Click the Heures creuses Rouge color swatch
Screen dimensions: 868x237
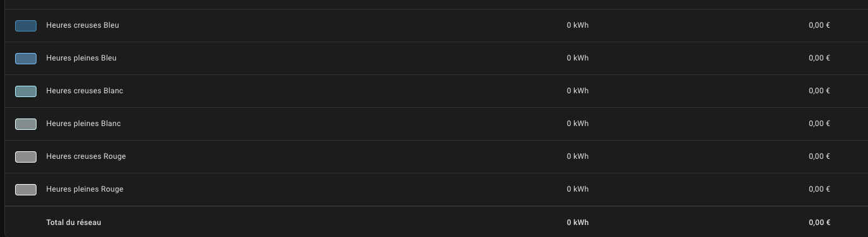pos(26,157)
